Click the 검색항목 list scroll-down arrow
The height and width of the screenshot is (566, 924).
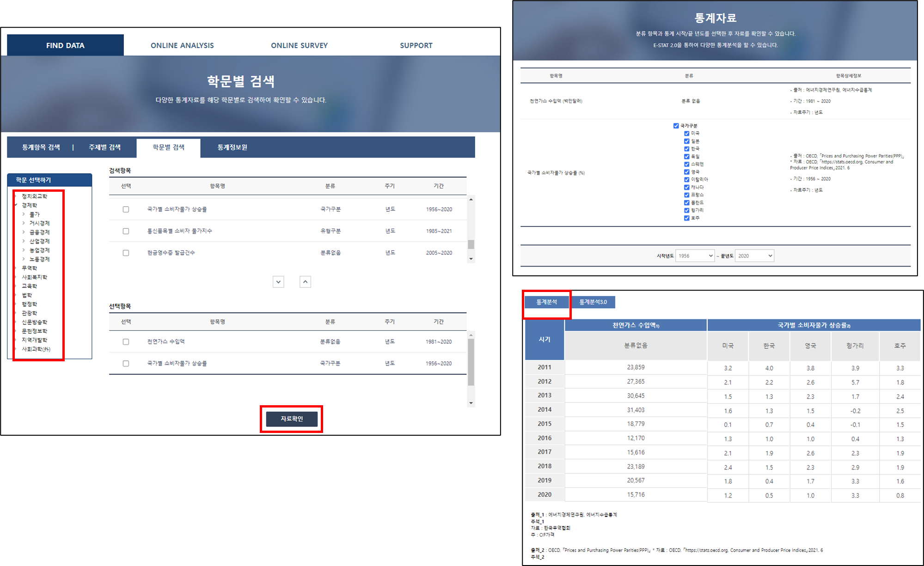[x=471, y=259]
